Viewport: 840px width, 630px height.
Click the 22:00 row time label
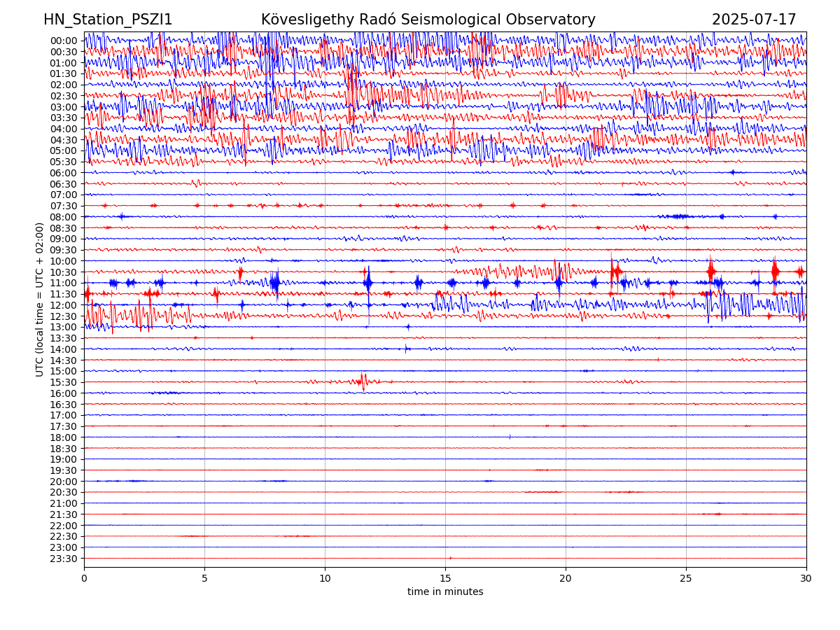point(64,526)
